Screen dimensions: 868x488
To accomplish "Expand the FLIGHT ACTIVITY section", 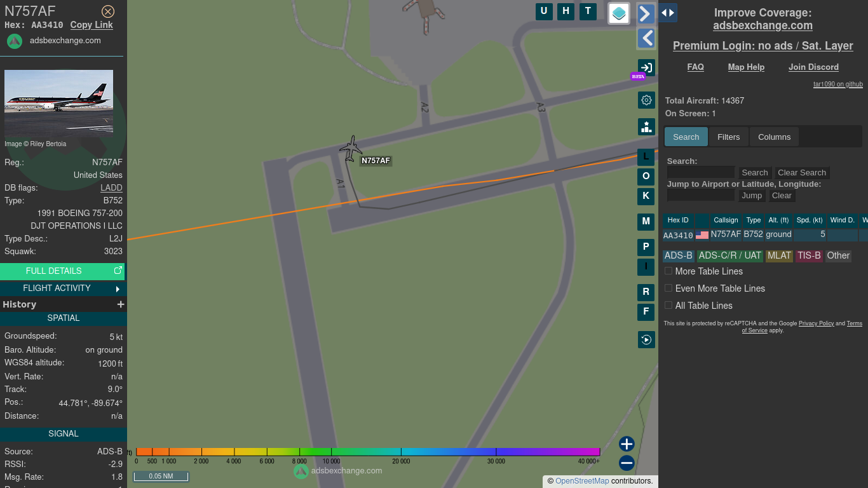I will tap(62, 288).
